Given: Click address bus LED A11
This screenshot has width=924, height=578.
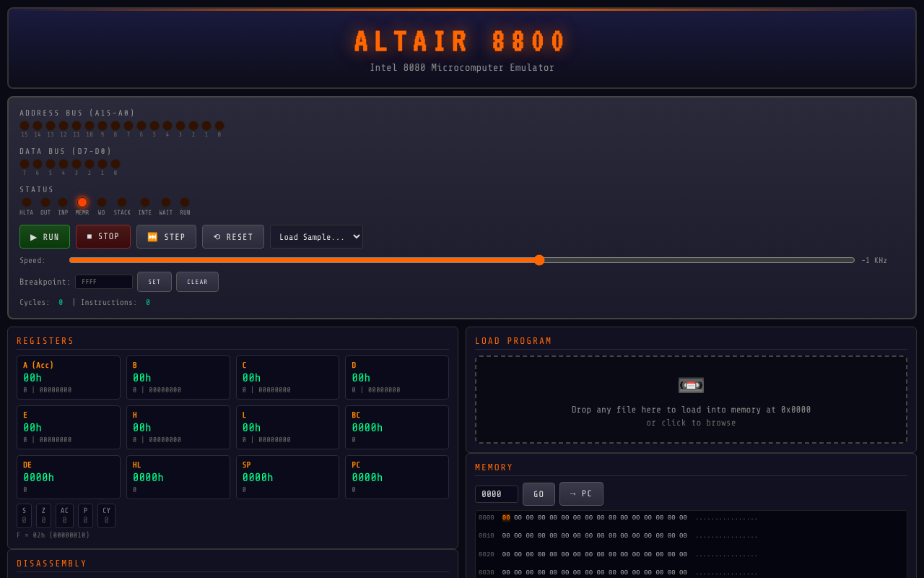Looking at the screenshot, I should tap(77, 126).
